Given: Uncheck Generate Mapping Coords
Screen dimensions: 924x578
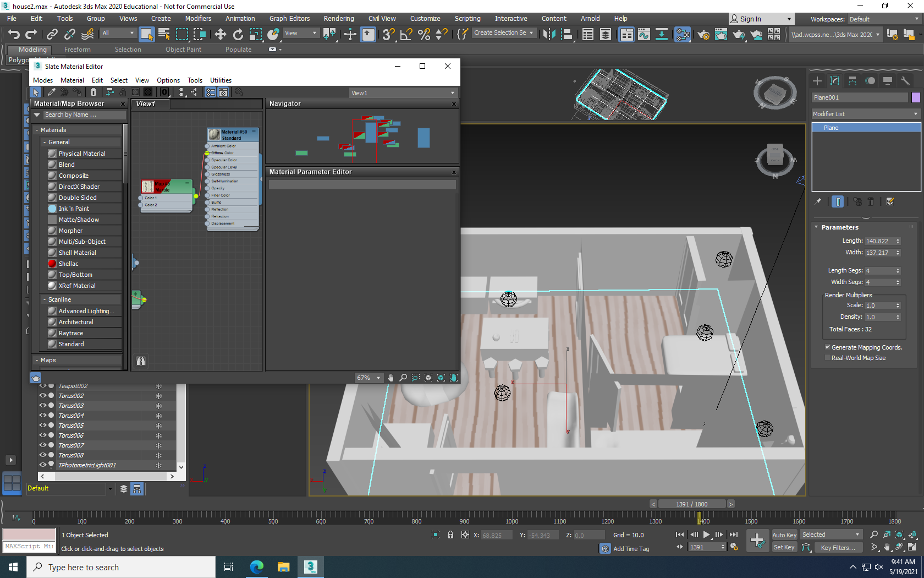Looking at the screenshot, I should coord(828,347).
